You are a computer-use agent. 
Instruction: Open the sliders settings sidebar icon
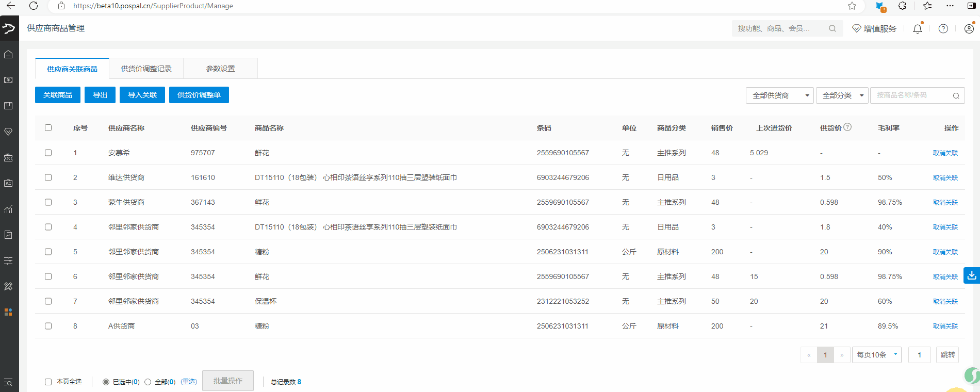[x=8, y=260]
